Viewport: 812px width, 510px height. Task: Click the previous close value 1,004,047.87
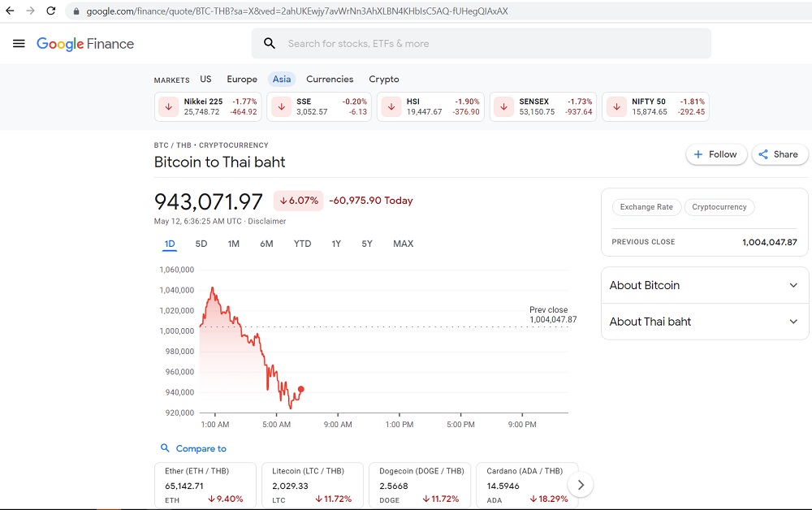(x=770, y=242)
